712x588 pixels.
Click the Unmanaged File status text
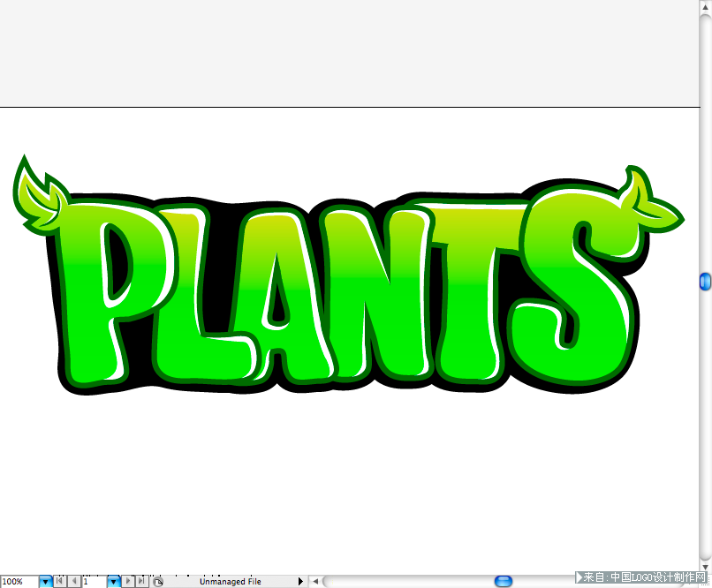click(x=231, y=582)
